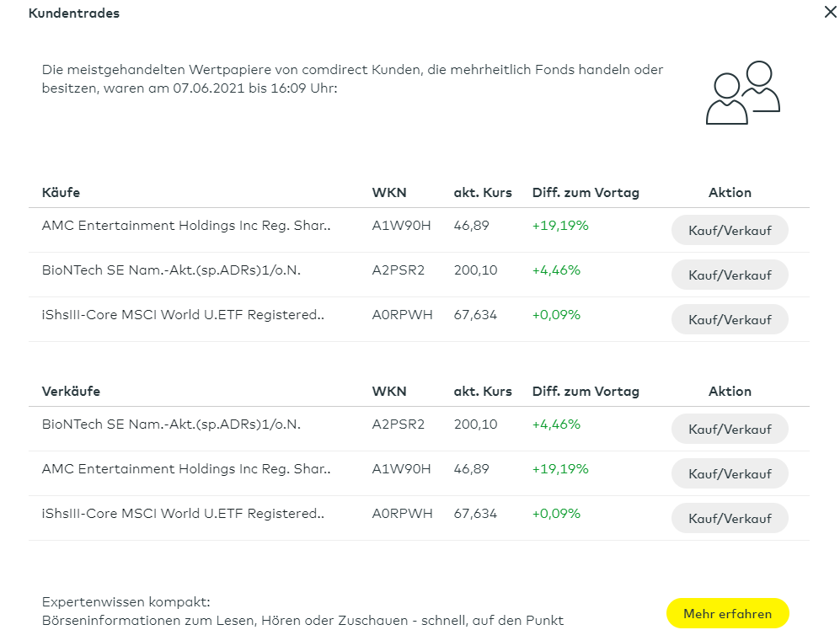840x630 pixels.
Task: Click Kauf/Verkauf for AMC Entertainment under Verkäufe
Action: 730,472
